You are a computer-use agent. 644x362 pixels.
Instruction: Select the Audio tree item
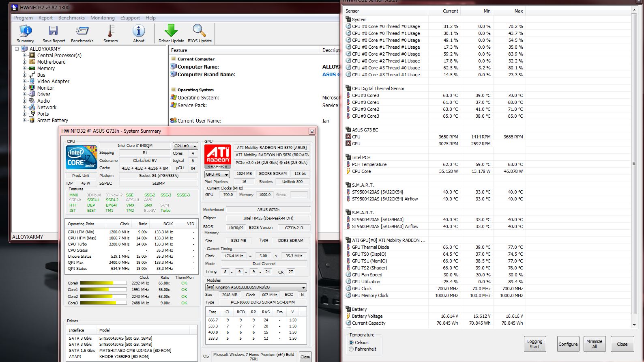pos(43,101)
